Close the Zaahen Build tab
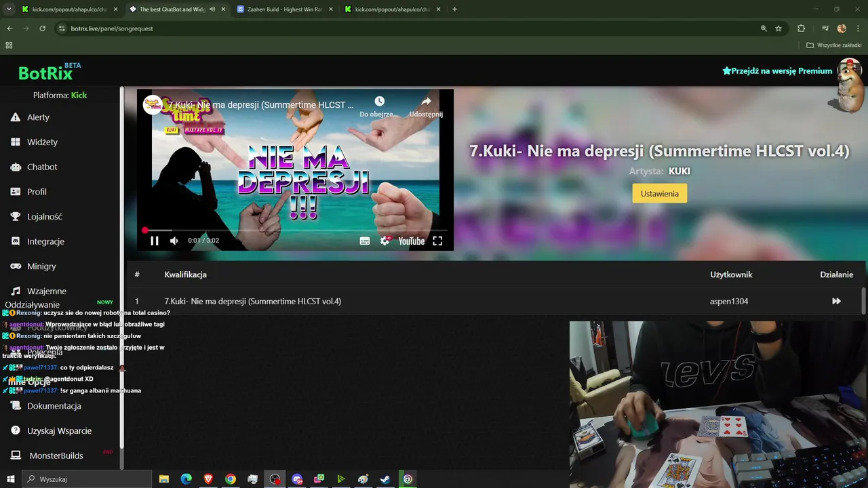This screenshot has height=488, width=868. 330,9
